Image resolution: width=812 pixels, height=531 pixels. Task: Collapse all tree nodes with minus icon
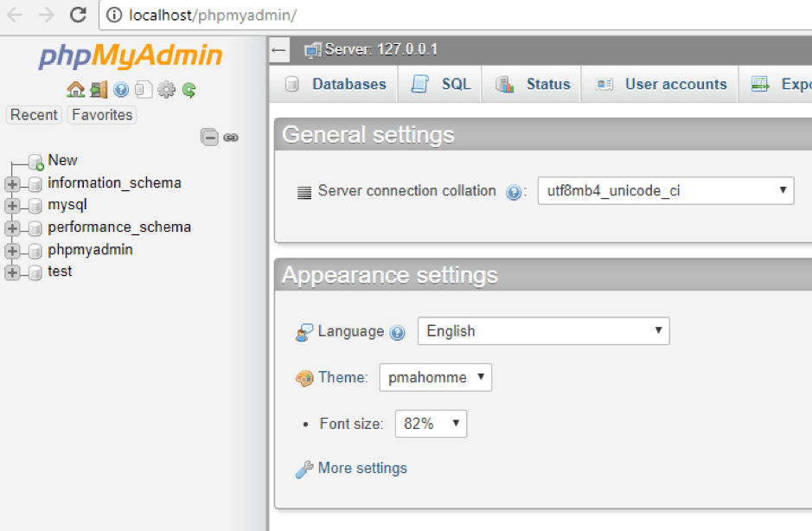[x=211, y=137]
